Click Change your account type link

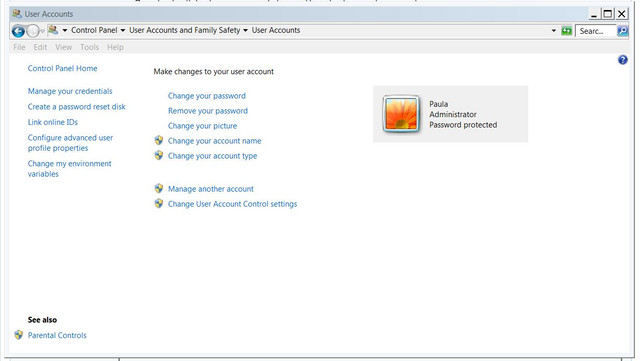coord(212,156)
